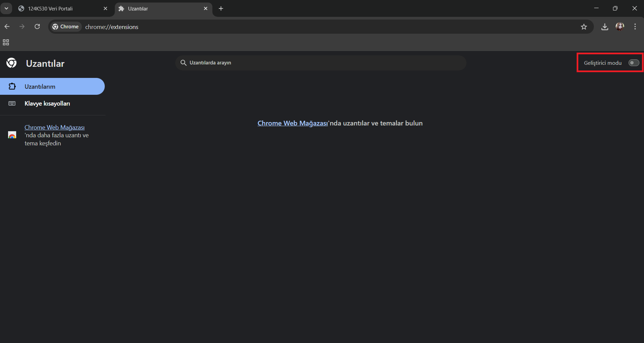Open the apps grid icon in bookmarks bar
The height and width of the screenshot is (343, 644).
pos(6,42)
